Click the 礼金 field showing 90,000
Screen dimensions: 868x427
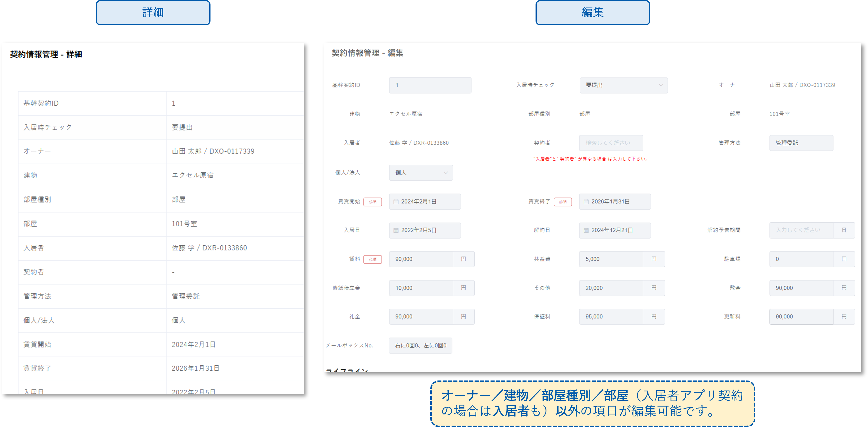click(x=421, y=316)
